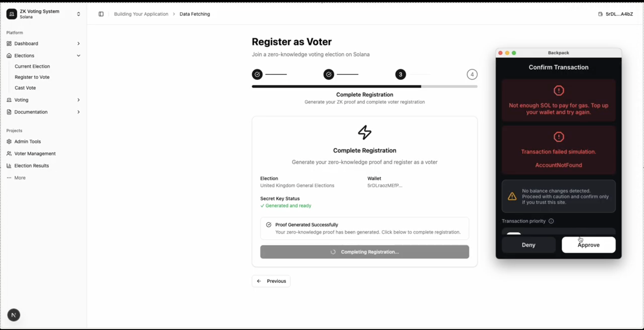Collapse the Elections section chevron
This screenshot has height=330, width=644.
coord(79,56)
